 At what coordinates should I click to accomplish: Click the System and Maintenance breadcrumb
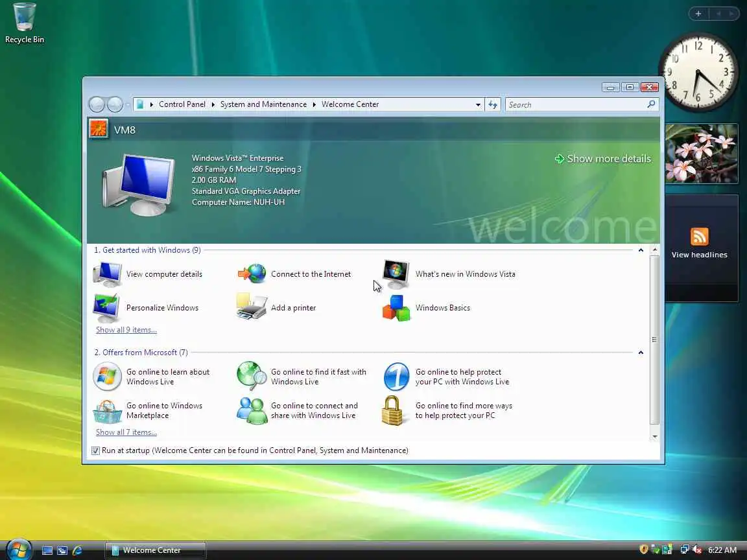point(263,104)
